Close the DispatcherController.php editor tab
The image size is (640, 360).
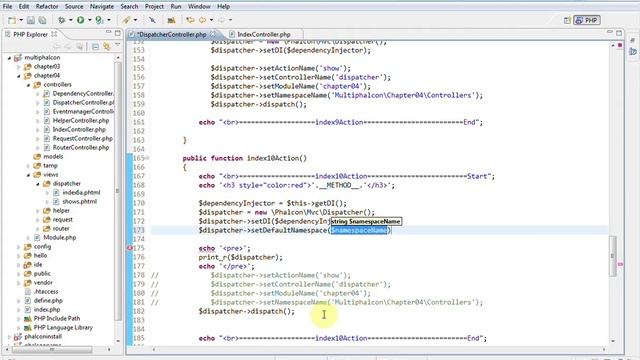click(213, 34)
